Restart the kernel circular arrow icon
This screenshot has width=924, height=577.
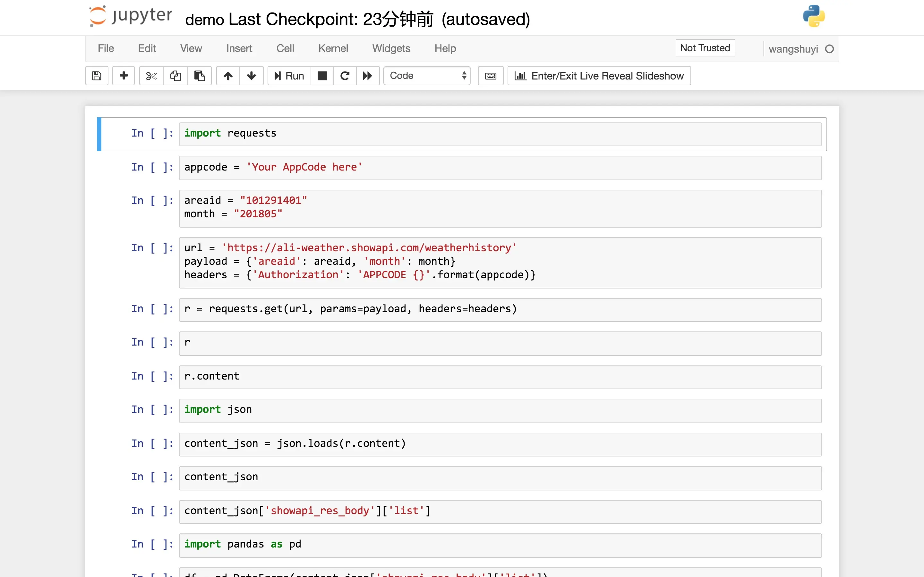(345, 76)
